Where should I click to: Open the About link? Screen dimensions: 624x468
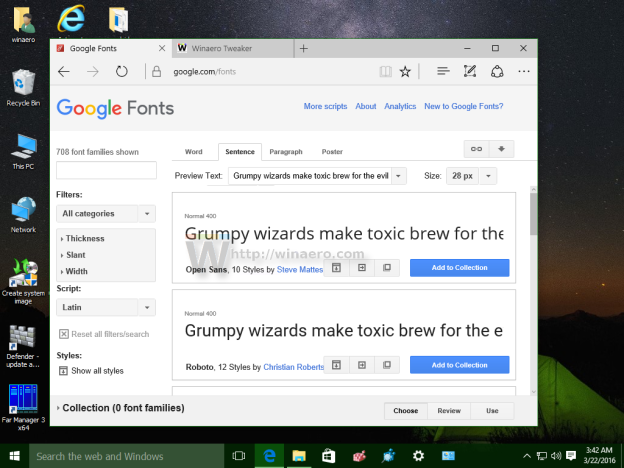[x=366, y=106]
